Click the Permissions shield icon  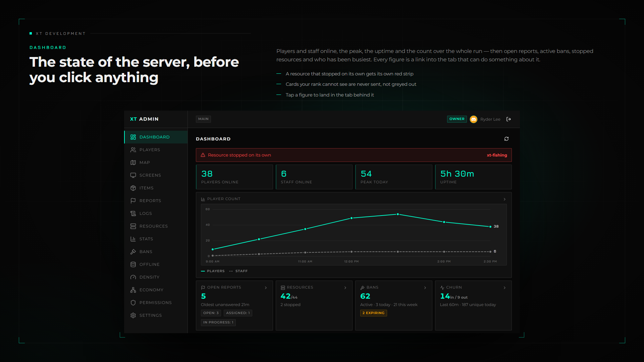133,303
